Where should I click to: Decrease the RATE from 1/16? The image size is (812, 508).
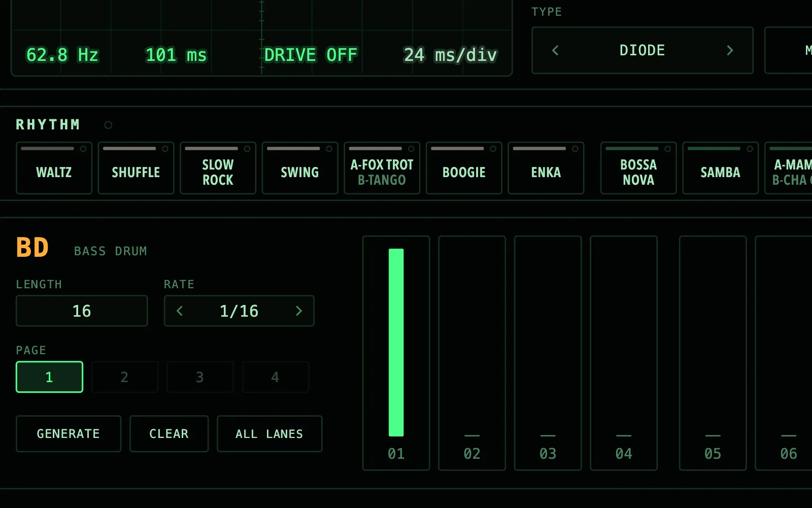pyautogui.click(x=180, y=311)
